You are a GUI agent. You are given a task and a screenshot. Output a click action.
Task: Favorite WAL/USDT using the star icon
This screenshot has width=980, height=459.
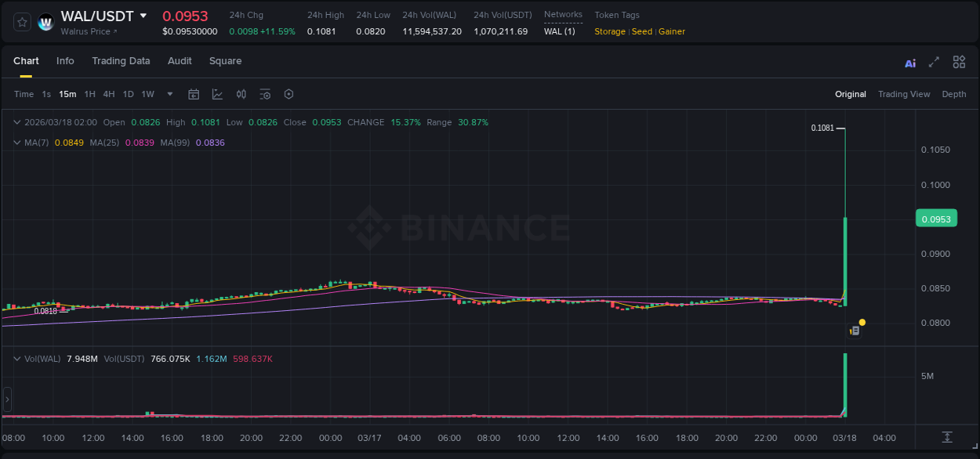[21, 22]
